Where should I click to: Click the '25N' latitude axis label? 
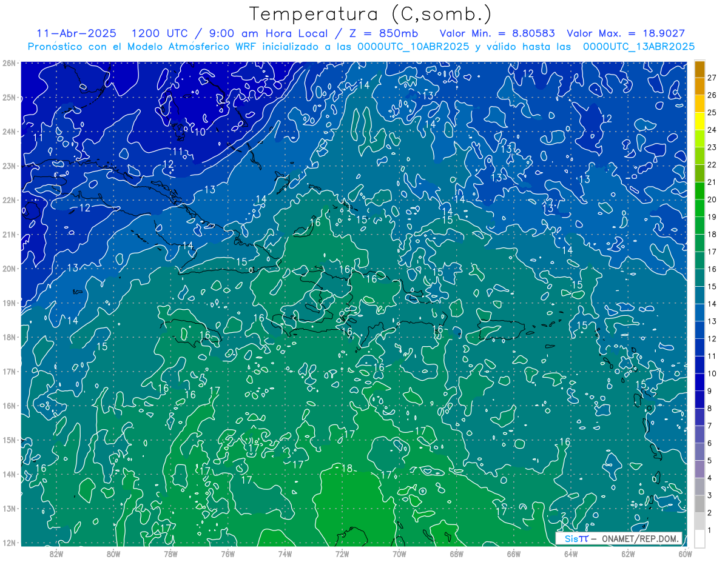tap(8, 97)
